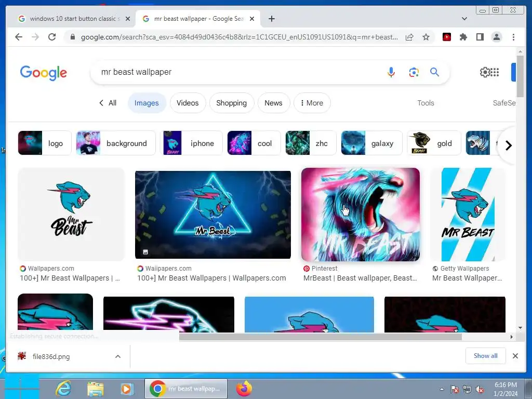Open the Windows Start button
Screen dimensions: 532x399
coord(21,389)
